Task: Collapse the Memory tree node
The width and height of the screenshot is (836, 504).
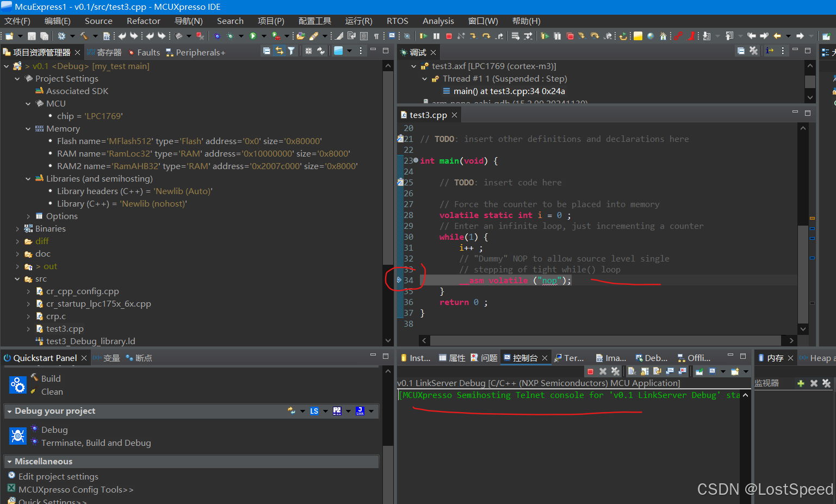Action: (28, 129)
